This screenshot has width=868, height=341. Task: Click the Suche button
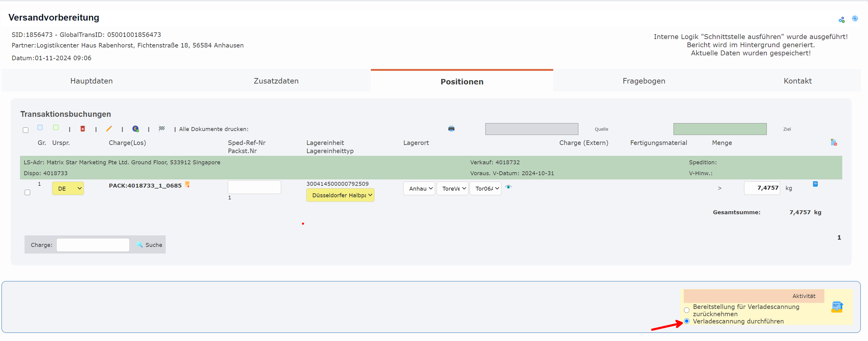pyautogui.click(x=149, y=245)
